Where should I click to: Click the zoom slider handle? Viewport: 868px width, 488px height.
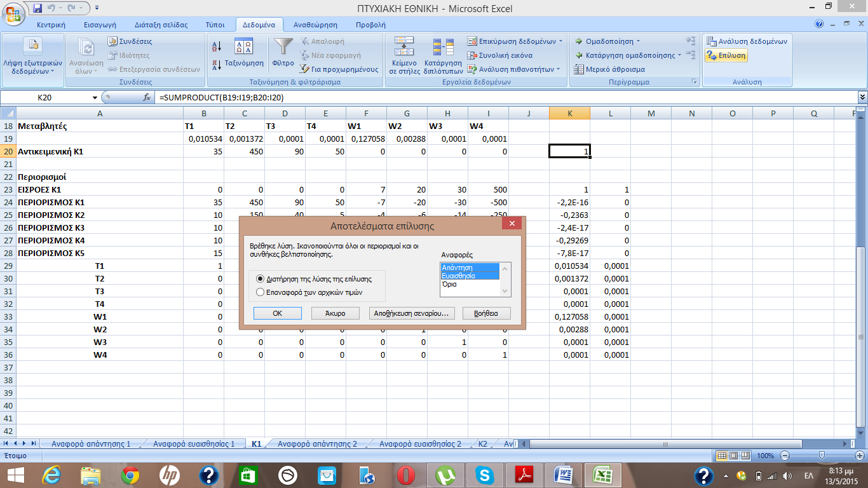tap(822, 456)
